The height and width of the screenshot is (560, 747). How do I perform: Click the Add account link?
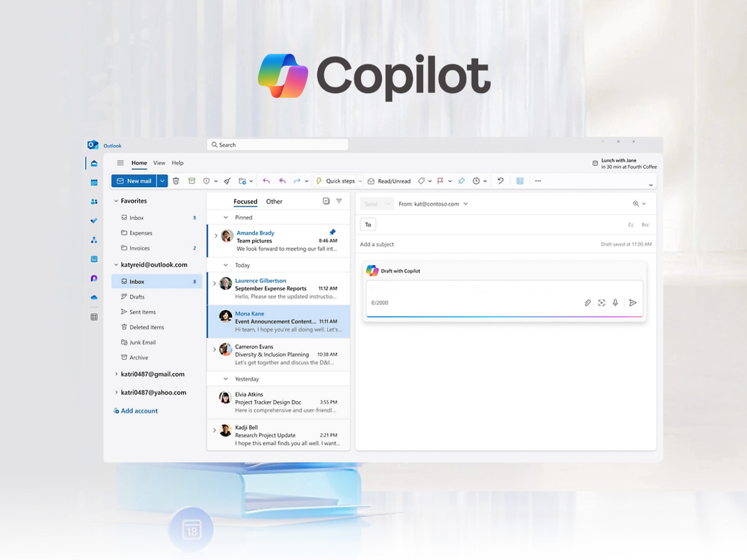[x=136, y=411]
